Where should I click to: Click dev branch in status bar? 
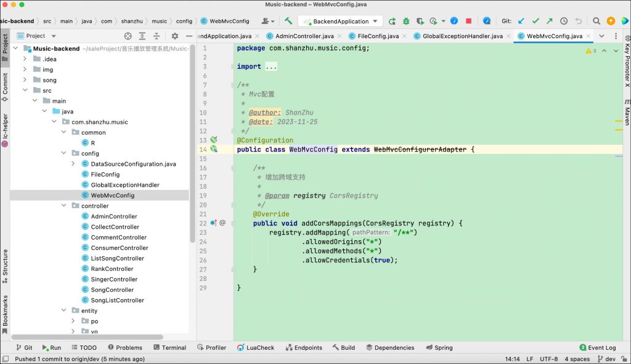(610, 358)
